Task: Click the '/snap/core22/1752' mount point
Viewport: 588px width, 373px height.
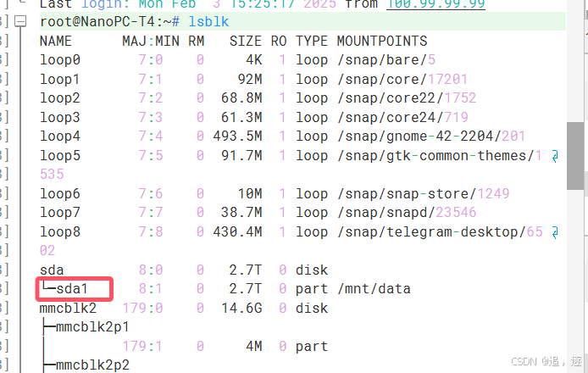Action: 407,98
